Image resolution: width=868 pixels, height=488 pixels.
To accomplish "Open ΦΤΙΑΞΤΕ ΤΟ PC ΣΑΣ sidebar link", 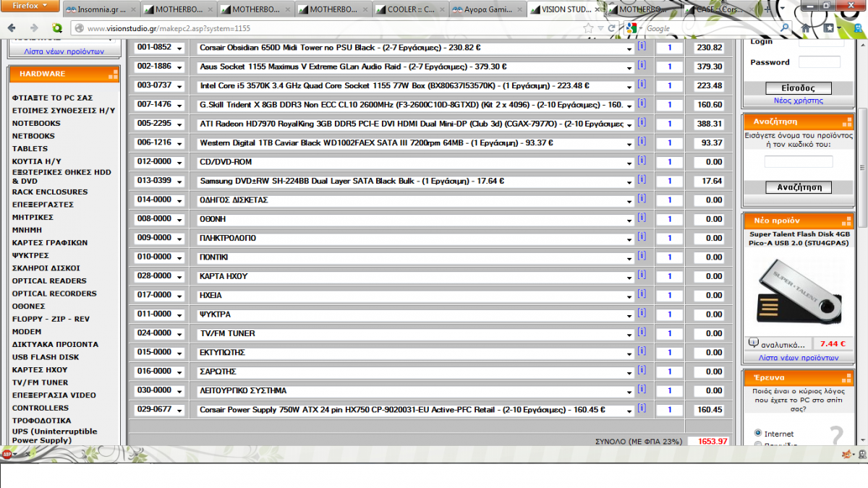I will click(52, 97).
